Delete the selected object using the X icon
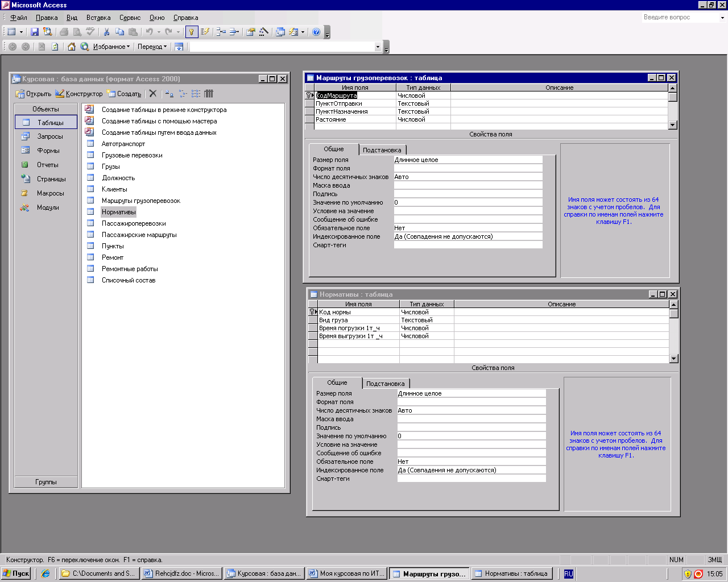The width and height of the screenshot is (728, 582). [153, 94]
